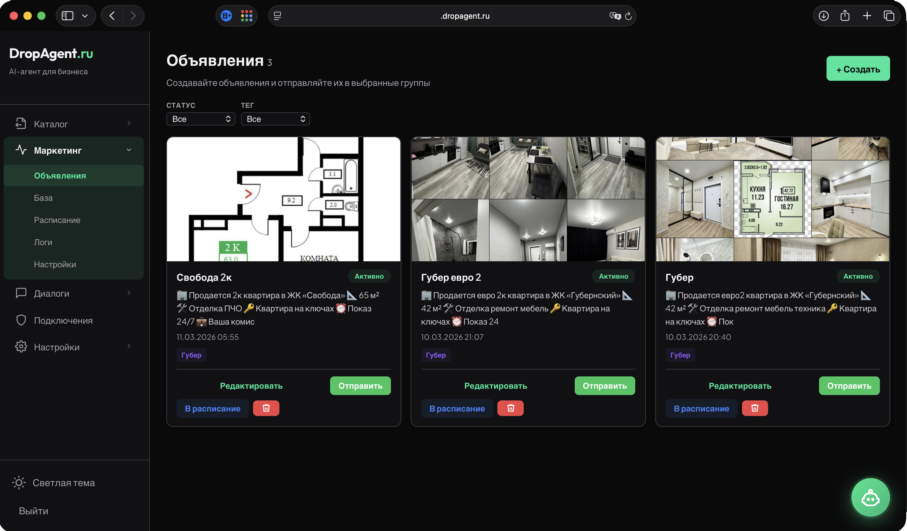Click the Safari share icon
Image resolution: width=907 pixels, height=531 pixels.
(x=845, y=15)
